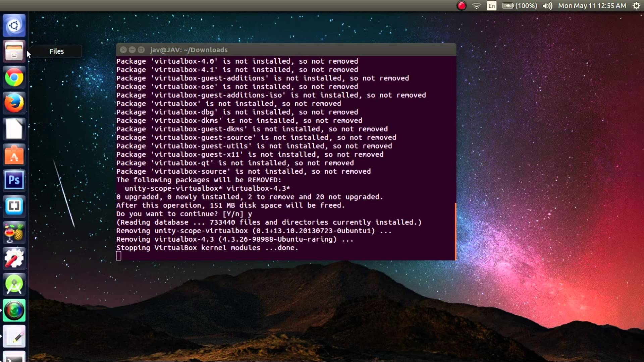Open the Wi-Fi network indicator menu
The height and width of the screenshot is (362, 644).
[476, 6]
